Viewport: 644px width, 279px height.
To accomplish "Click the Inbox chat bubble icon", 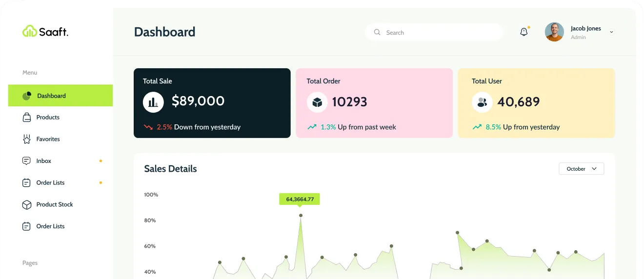I will [27, 161].
